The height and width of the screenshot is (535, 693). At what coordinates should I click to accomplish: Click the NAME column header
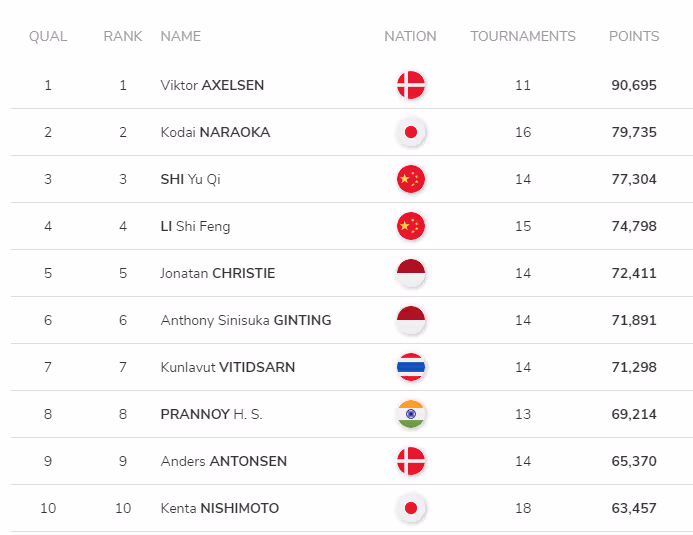point(180,36)
